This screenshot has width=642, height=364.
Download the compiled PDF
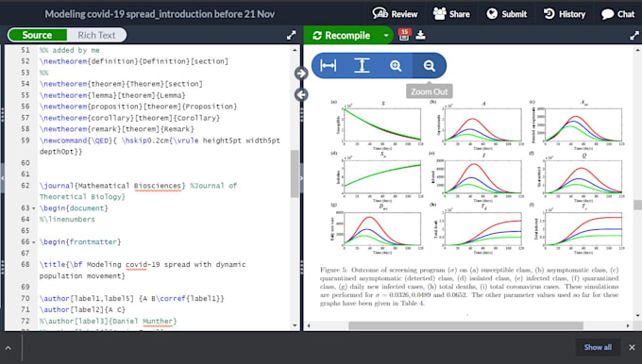(x=420, y=35)
